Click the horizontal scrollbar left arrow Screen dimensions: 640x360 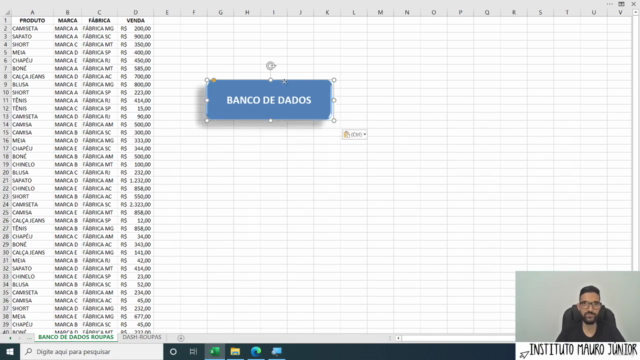(398, 338)
